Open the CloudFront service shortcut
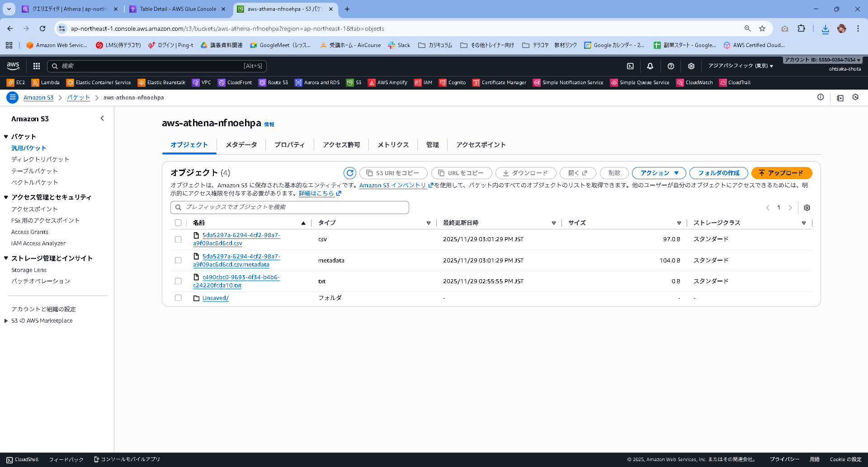Viewport: 868px width, 467px height. coord(235,82)
